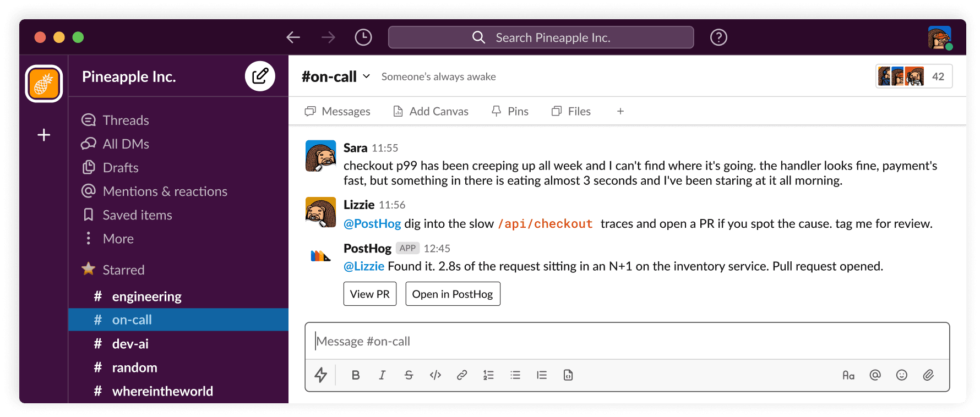Select Add Canvas tab
Viewport: 980px width, 417px height.
coord(431,111)
